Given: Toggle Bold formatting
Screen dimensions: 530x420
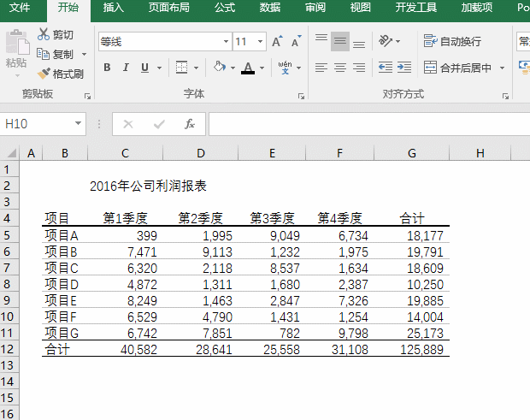Looking at the screenshot, I should 107,68.
